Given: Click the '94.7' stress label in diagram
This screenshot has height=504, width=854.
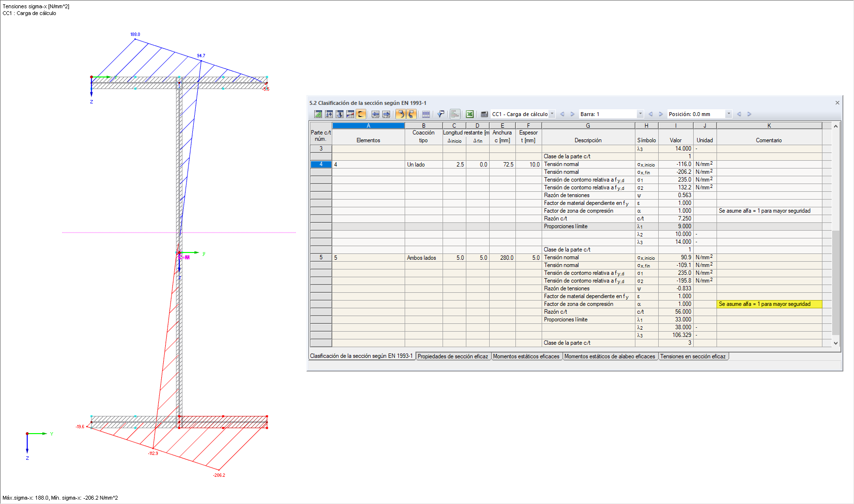Looking at the screenshot, I should [201, 56].
